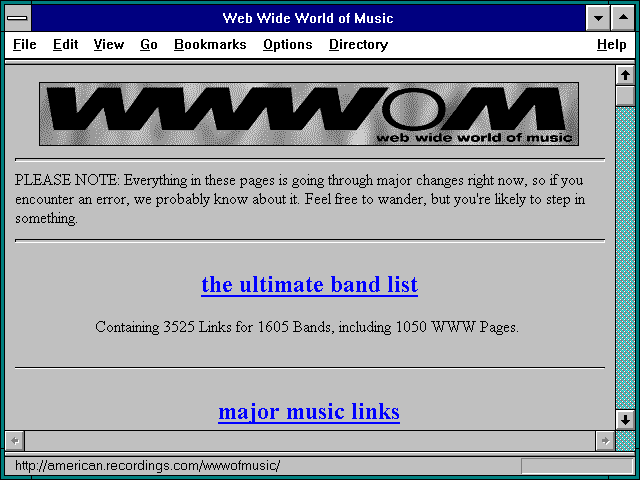Open the Help menu
This screenshot has height=480, width=640.
coord(611,44)
